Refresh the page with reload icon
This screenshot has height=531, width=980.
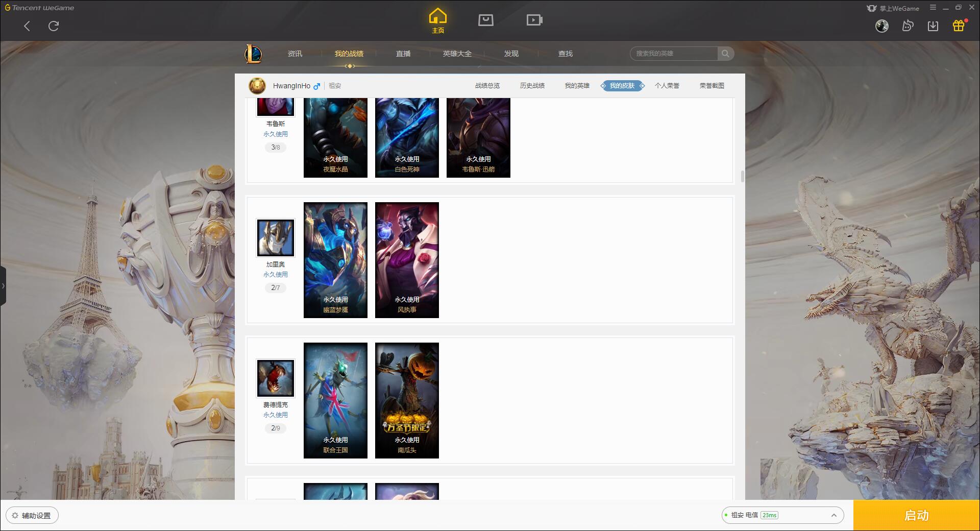(54, 26)
